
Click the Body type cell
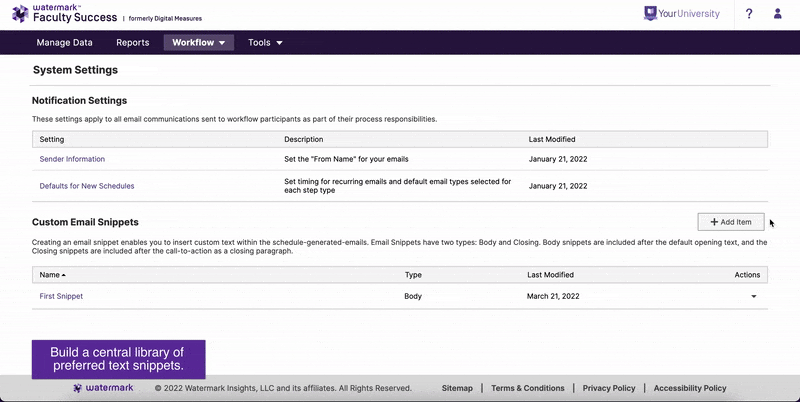tap(413, 296)
